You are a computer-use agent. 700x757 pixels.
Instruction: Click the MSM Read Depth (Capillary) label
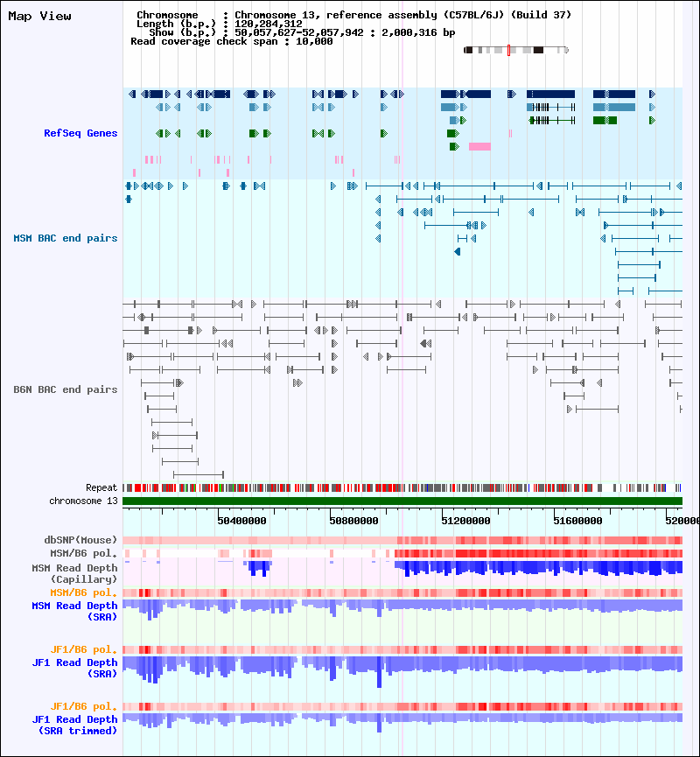coord(75,573)
